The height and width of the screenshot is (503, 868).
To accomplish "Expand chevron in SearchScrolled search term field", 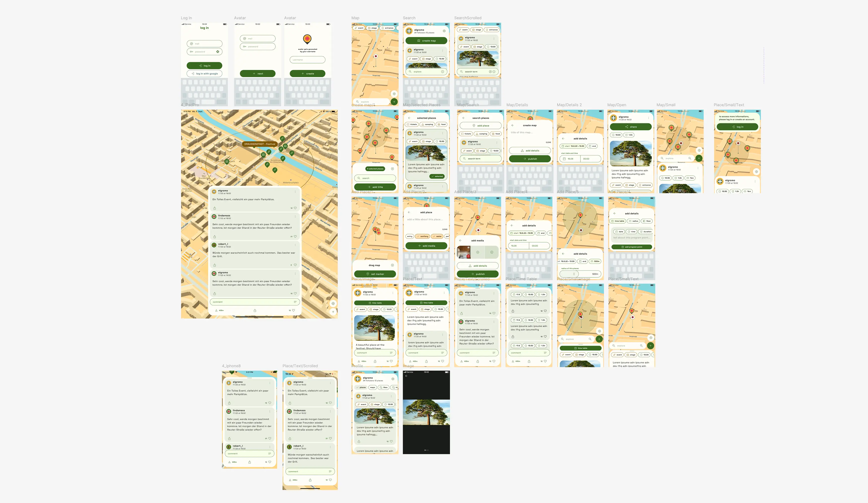I will [x=494, y=72].
